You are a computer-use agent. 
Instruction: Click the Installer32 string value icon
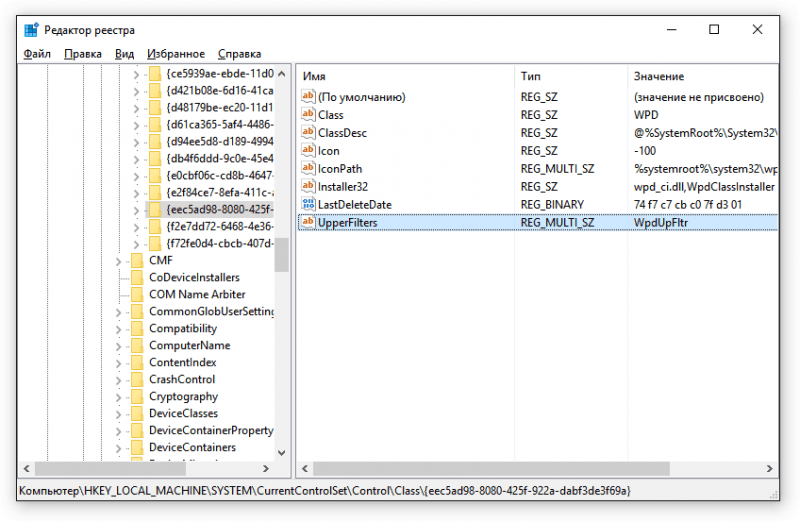308,186
